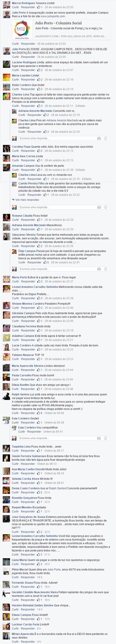Open emoji picker in reply box under Charles Lima's reply thread
The width and height of the screenshot is (116, 644).
tap(106, 138)
